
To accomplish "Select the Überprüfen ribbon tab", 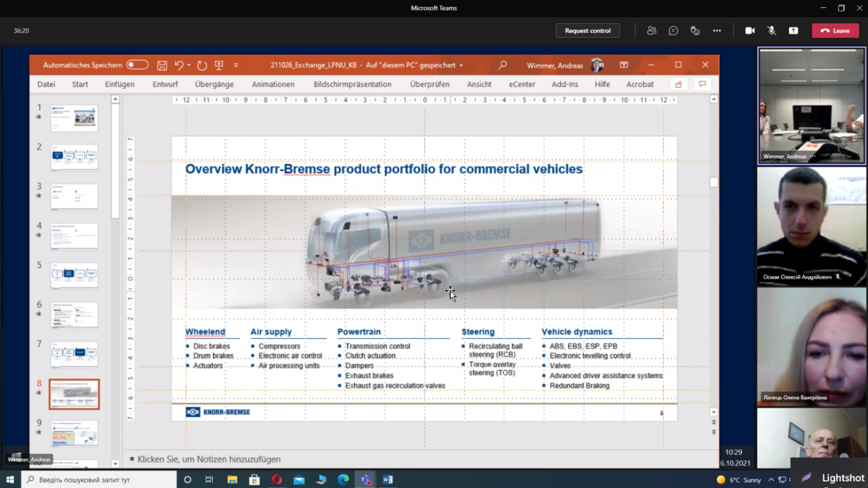I will tap(430, 84).
